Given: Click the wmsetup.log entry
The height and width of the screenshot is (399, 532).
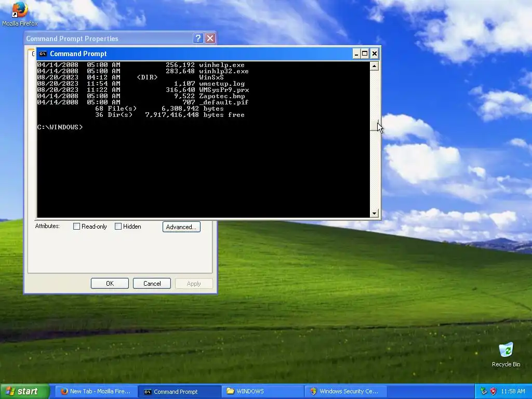Looking at the screenshot, I should coord(141,84).
